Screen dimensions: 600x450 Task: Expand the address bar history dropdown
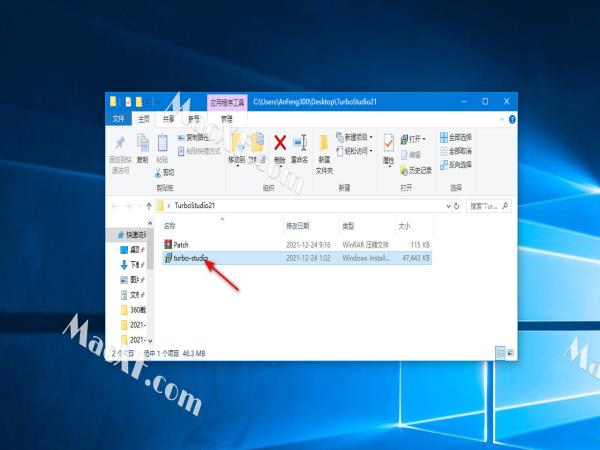(x=448, y=206)
